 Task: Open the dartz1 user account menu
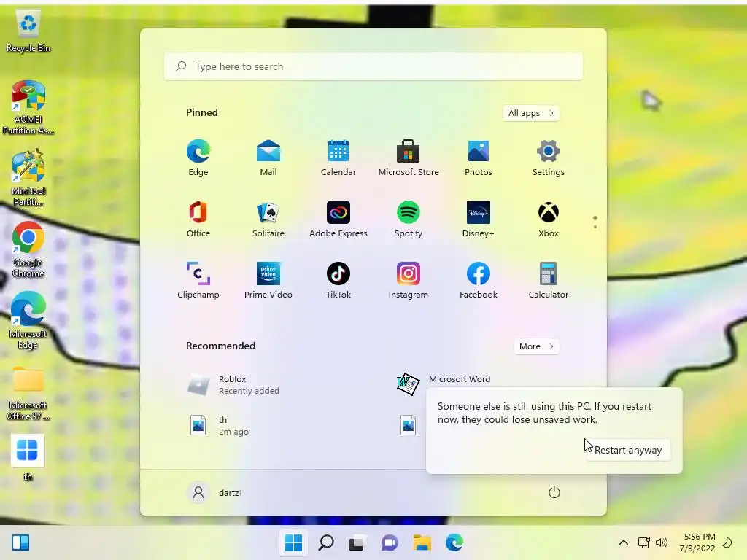tap(216, 492)
